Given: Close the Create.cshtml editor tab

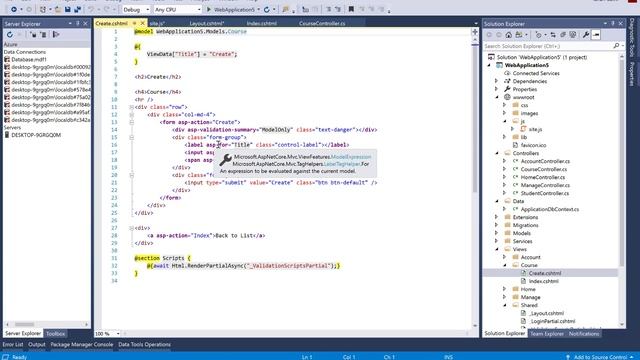Looking at the screenshot, I should tap(142, 23).
